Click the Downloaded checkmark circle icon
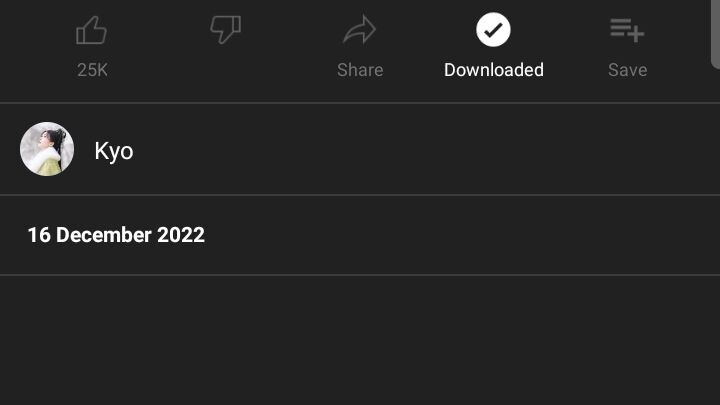Image resolution: width=720 pixels, height=405 pixels. pos(493,30)
